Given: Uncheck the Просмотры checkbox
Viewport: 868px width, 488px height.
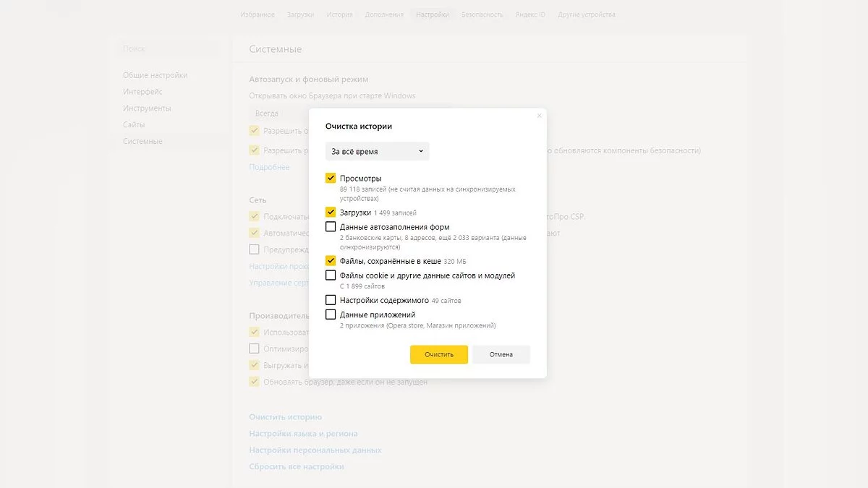Looking at the screenshot, I should click(331, 178).
